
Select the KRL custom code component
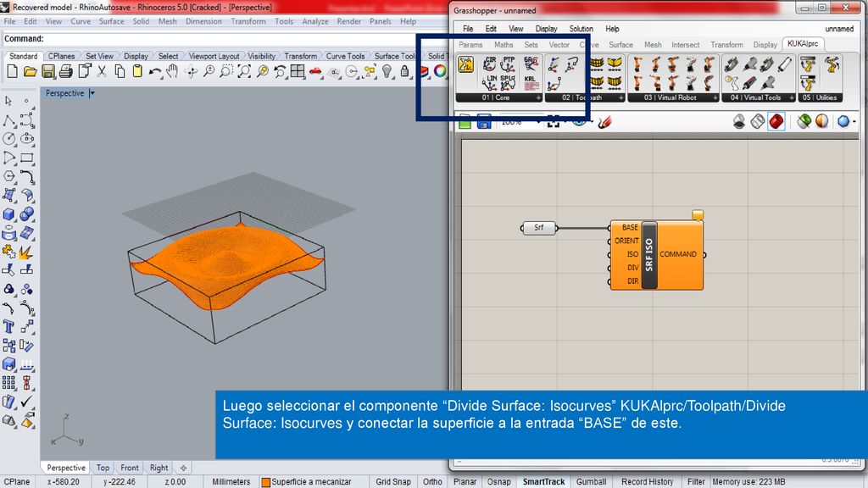(531, 83)
